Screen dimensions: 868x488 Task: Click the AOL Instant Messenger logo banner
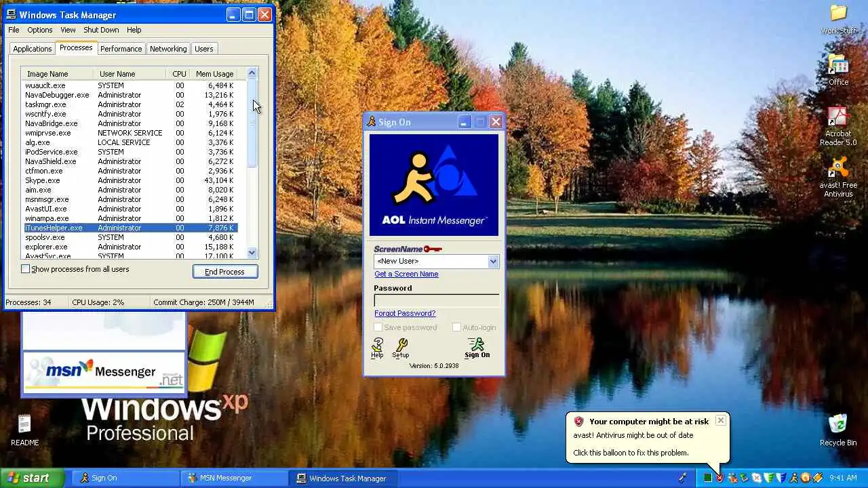[434, 185]
